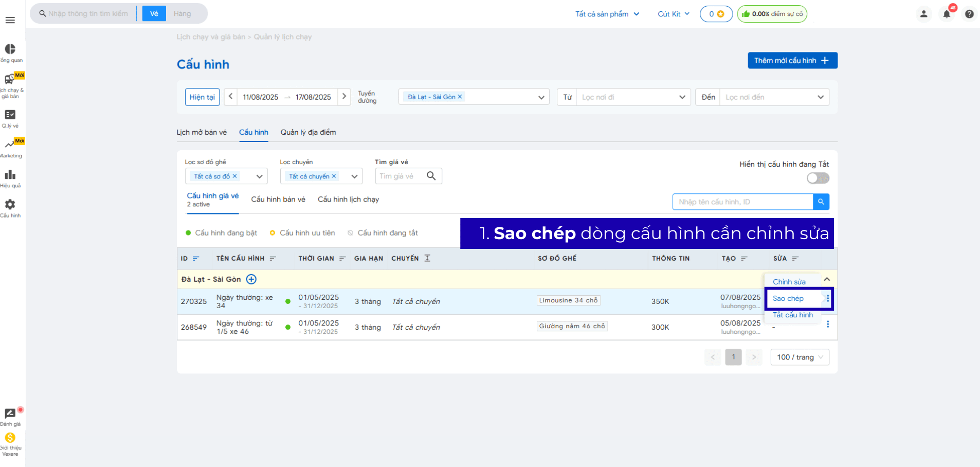Screen dimensions: 980x467
Task: Click the Nhập tên cấu hình, ID field
Action: pos(742,202)
